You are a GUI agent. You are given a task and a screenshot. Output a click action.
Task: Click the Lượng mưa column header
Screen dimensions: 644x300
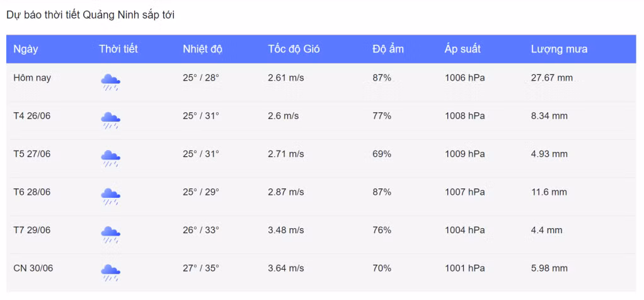tap(559, 49)
